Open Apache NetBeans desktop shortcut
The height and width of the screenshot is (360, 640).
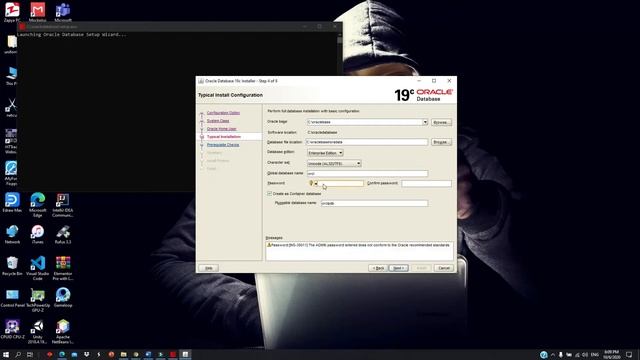[63, 332]
